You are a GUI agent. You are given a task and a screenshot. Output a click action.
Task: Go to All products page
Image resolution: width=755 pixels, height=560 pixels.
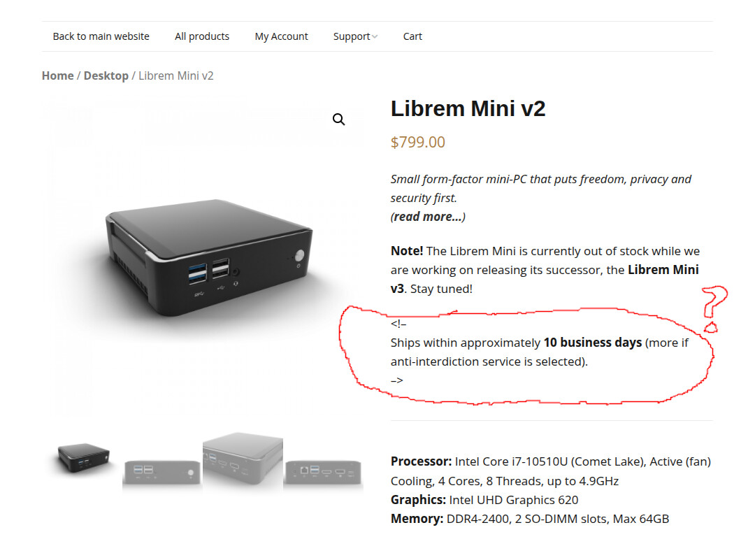pos(202,36)
